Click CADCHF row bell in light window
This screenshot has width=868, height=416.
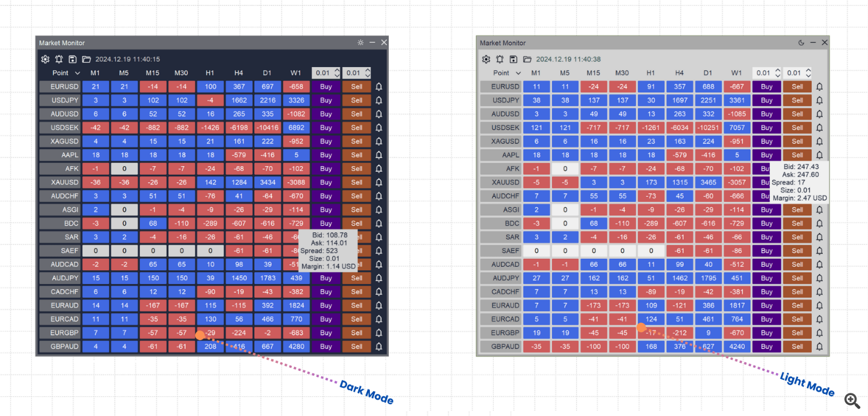coord(820,292)
